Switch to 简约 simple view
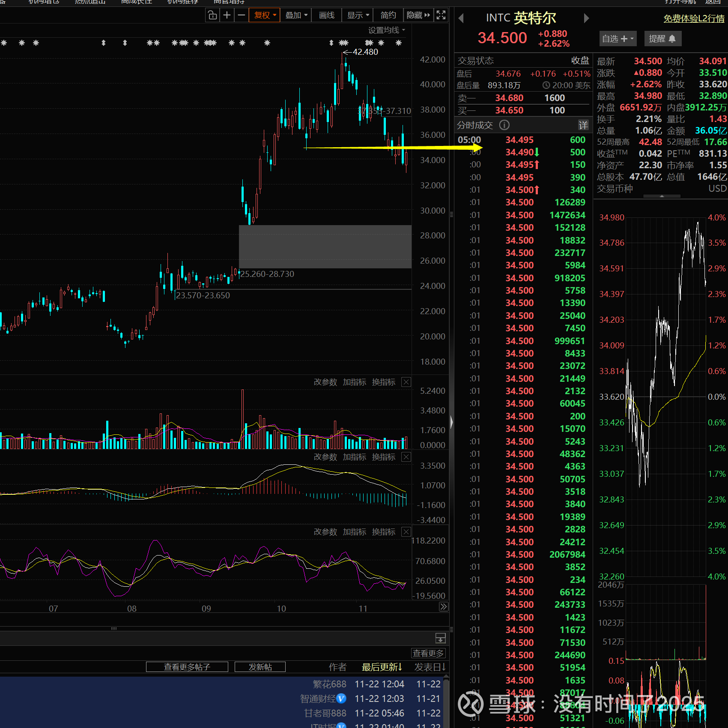Viewport: 728px width, 728px height. click(388, 15)
